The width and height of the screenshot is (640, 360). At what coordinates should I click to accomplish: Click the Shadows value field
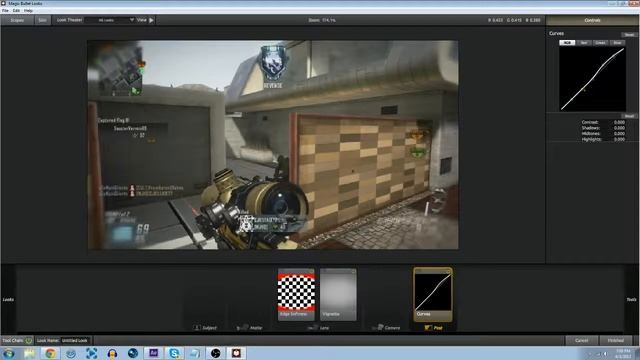pos(619,128)
